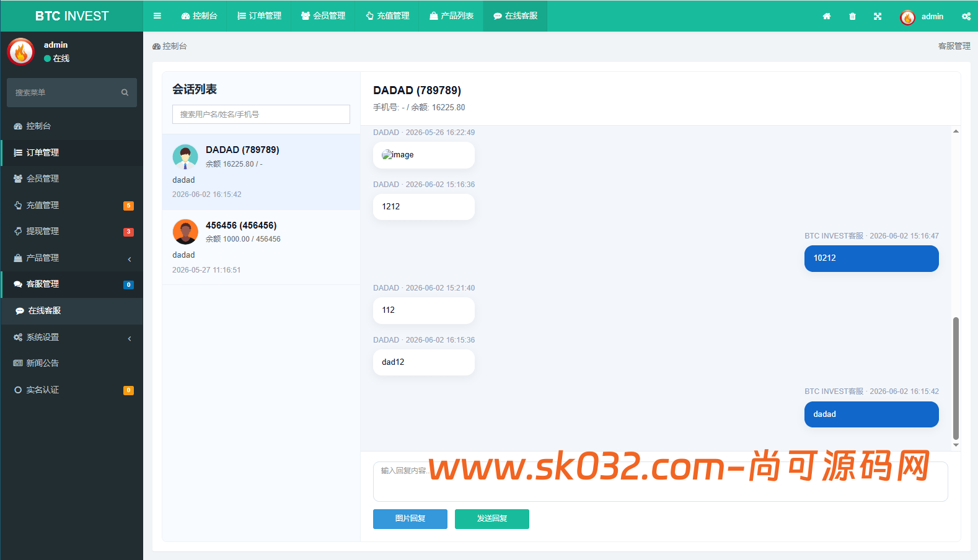Click the 456456 user avatar in session list
The height and width of the screenshot is (560, 978).
coord(185,232)
